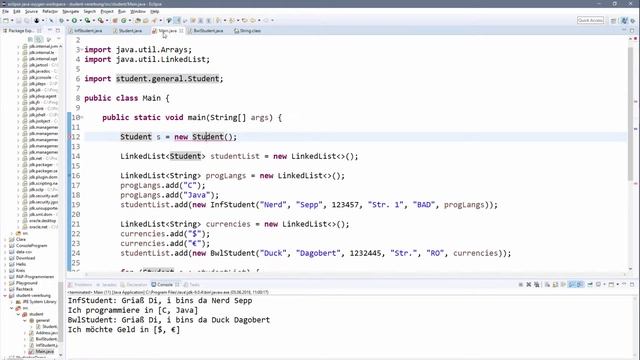
Task: Select the Rechteck project
Action: pyautogui.click(x=24, y=289)
